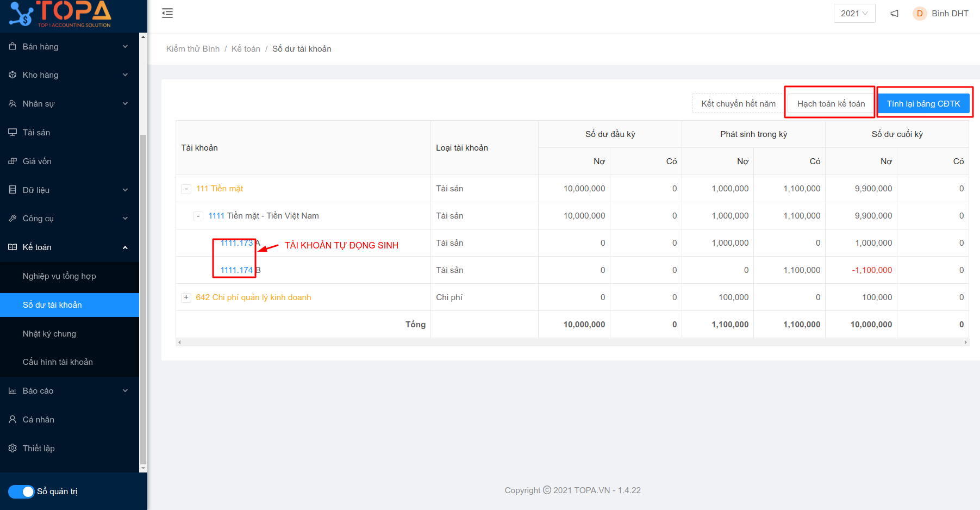Open the Cá nhân menu

point(70,420)
